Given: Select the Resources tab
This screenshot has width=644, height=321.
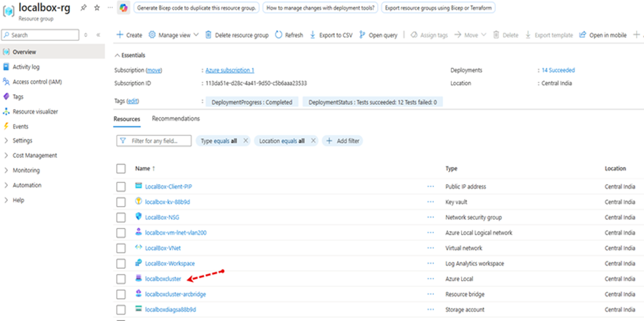Looking at the screenshot, I should pyautogui.click(x=127, y=119).
